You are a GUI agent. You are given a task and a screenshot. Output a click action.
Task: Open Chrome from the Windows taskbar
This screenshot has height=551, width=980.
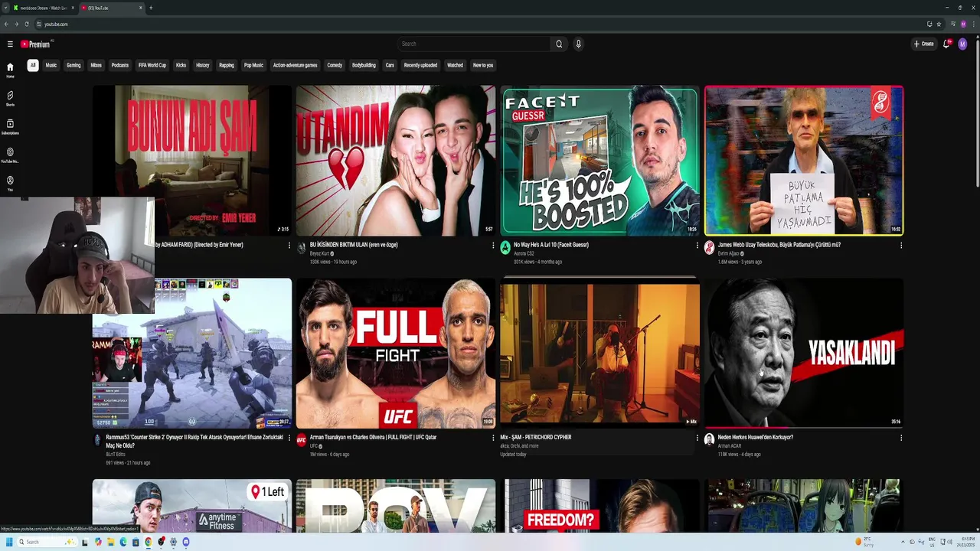pos(149,542)
